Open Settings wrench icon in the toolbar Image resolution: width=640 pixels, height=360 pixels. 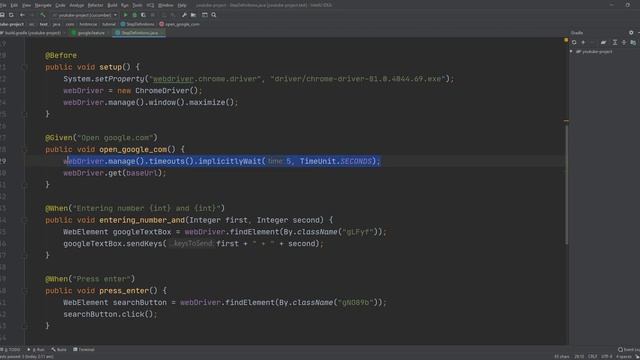point(184,15)
